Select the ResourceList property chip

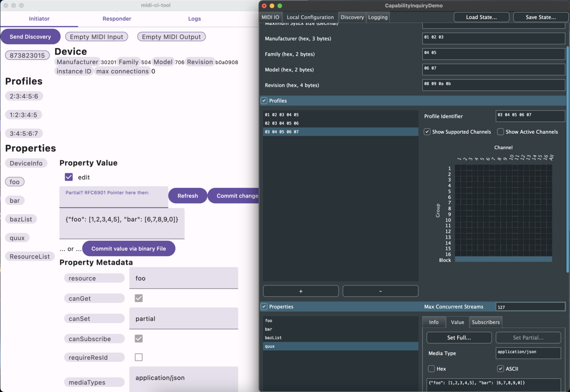pos(30,257)
